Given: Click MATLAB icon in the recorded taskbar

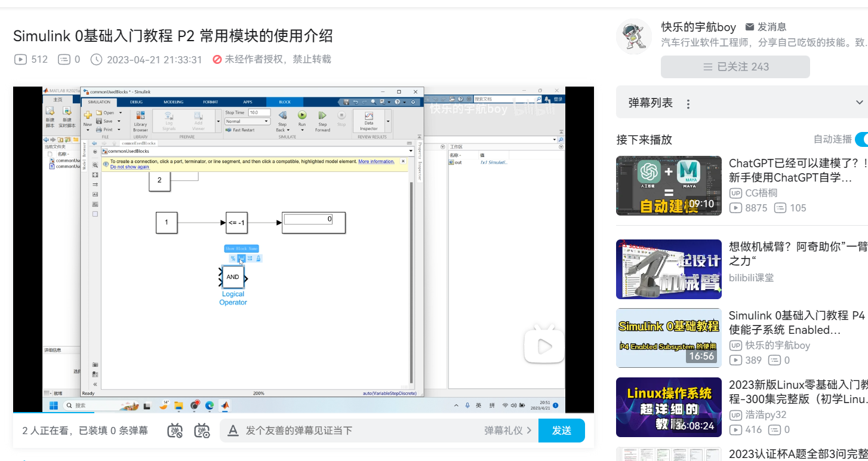Looking at the screenshot, I should [225, 405].
